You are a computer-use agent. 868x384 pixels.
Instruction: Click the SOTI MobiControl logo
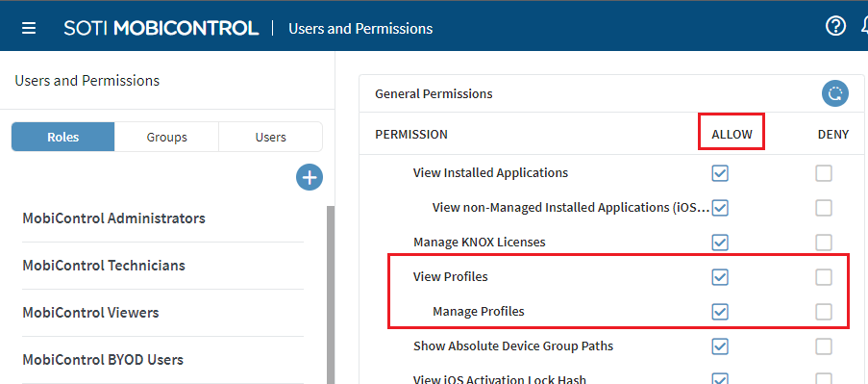point(161,28)
